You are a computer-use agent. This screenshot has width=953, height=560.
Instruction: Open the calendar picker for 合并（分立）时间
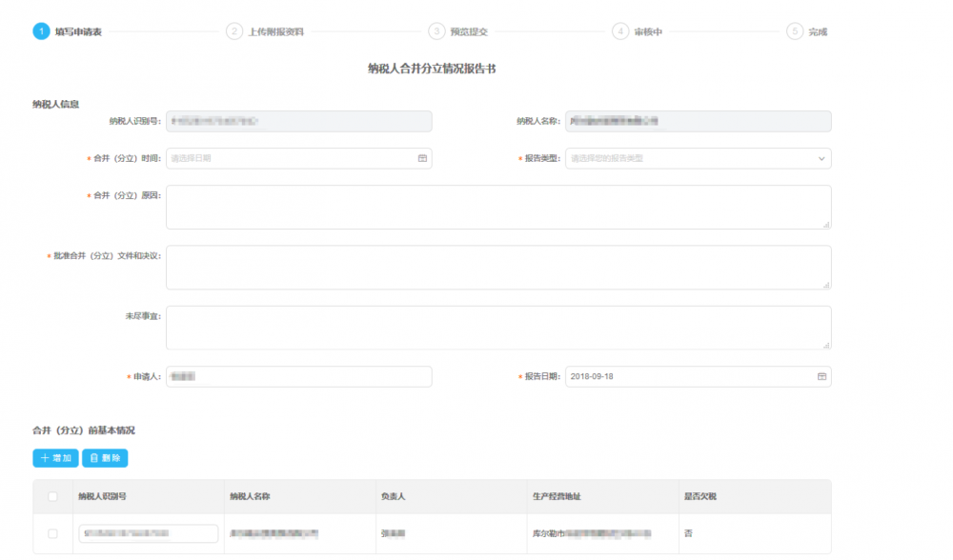422,158
